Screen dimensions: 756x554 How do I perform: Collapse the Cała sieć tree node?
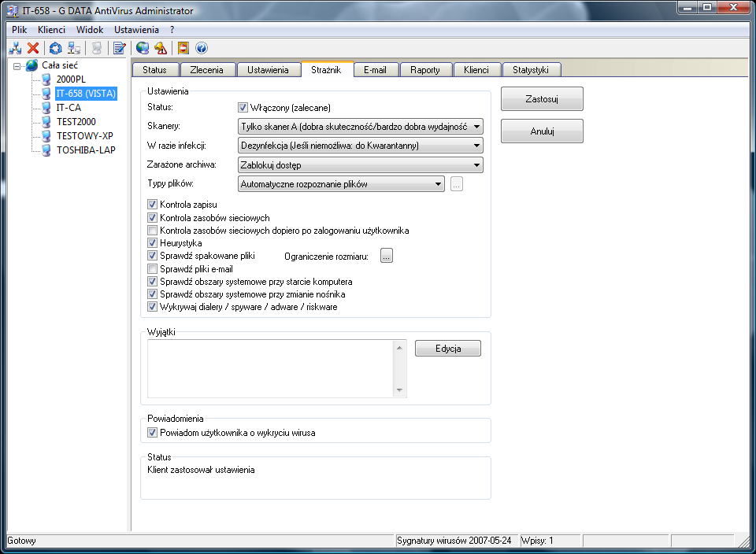[17, 65]
